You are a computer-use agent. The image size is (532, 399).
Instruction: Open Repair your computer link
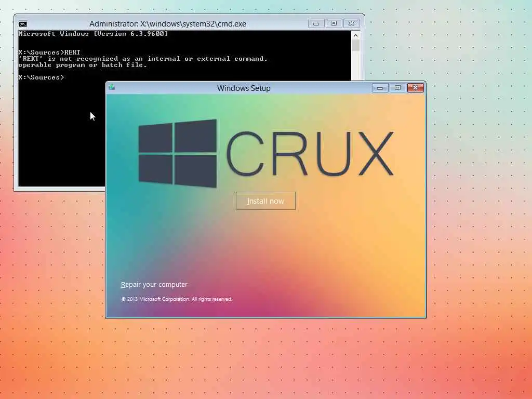[154, 284]
